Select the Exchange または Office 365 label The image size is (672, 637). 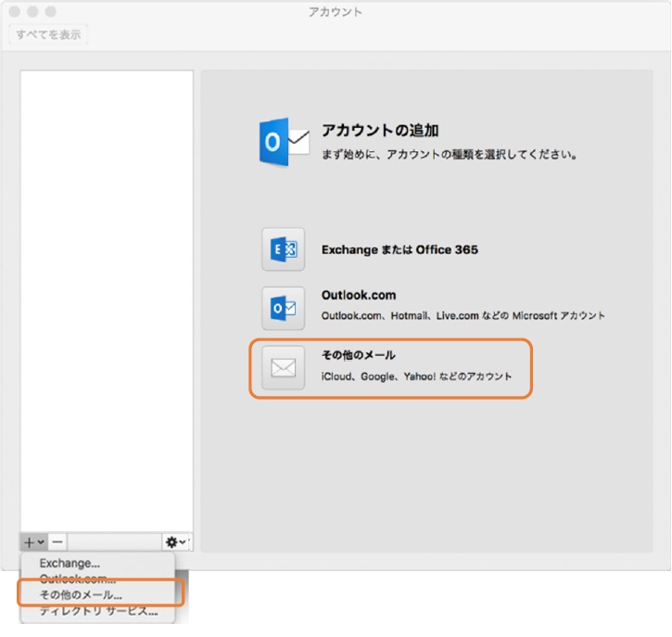coord(399,249)
